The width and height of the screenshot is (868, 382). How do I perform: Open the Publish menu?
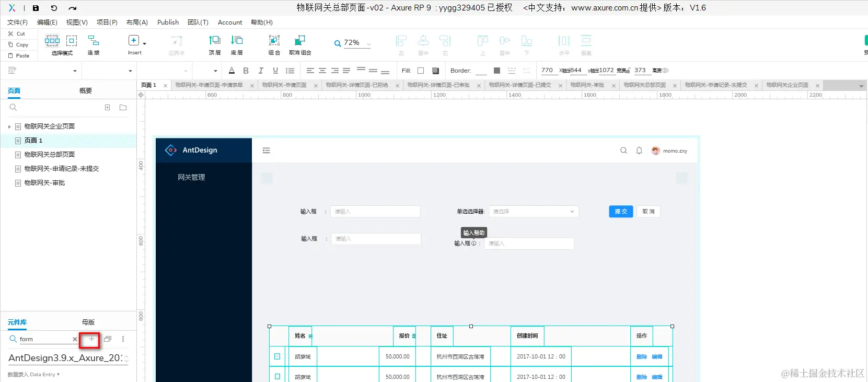pos(168,22)
